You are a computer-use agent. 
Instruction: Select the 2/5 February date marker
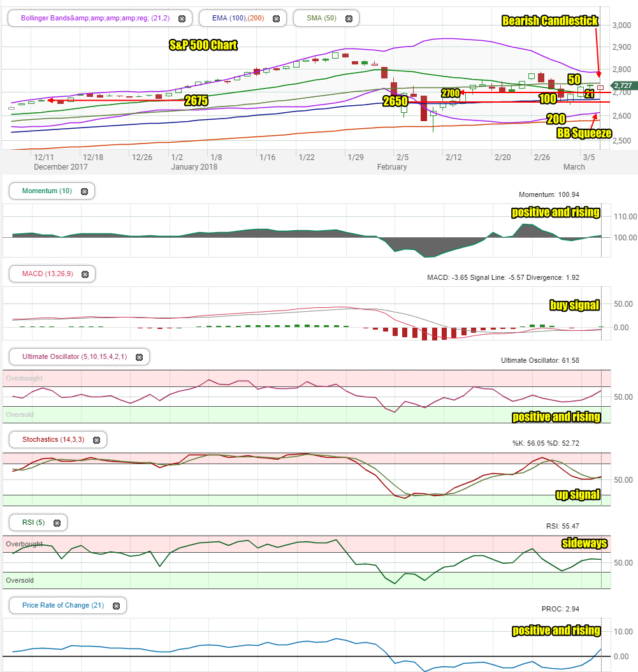coord(402,157)
